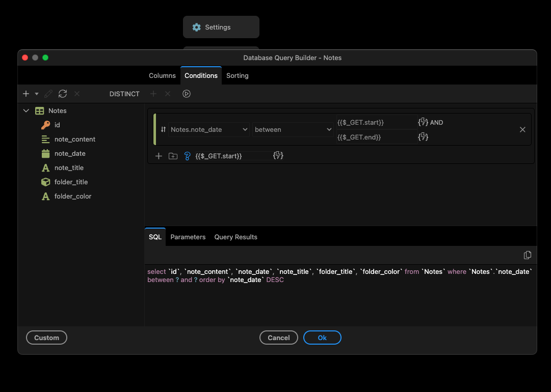Open data picker beside the AND label
The image size is (551, 392).
click(x=423, y=122)
